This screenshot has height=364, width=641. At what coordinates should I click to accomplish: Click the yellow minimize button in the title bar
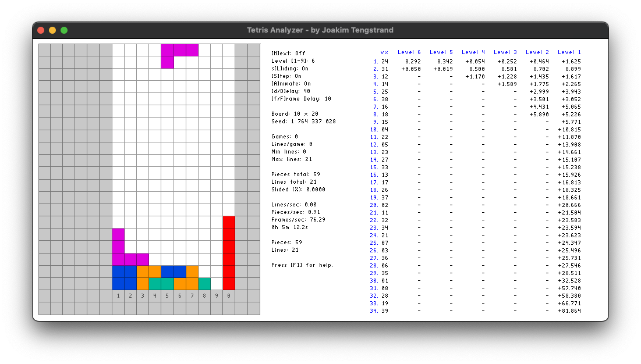point(52,30)
